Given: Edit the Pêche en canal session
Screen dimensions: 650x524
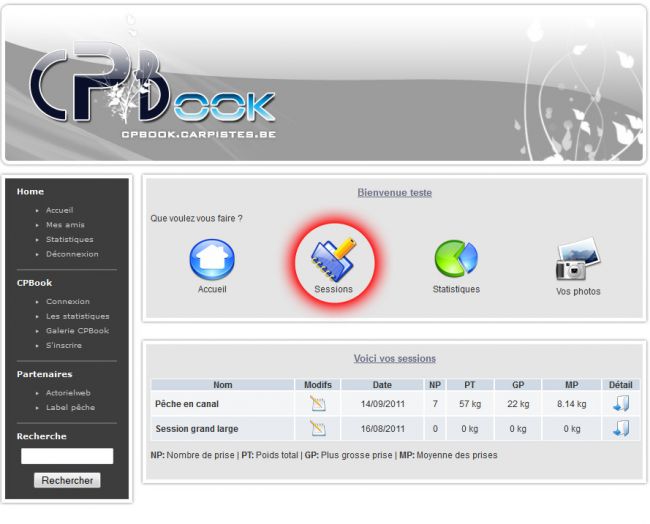Looking at the screenshot, I should [x=318, y=403].
